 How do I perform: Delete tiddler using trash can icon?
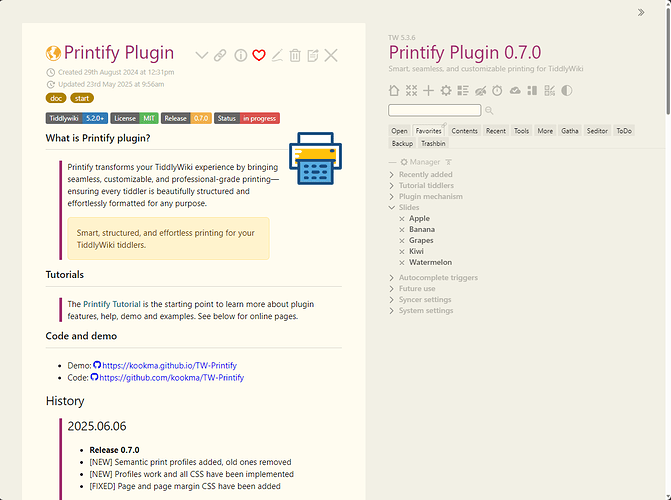(x=295, y=55)
